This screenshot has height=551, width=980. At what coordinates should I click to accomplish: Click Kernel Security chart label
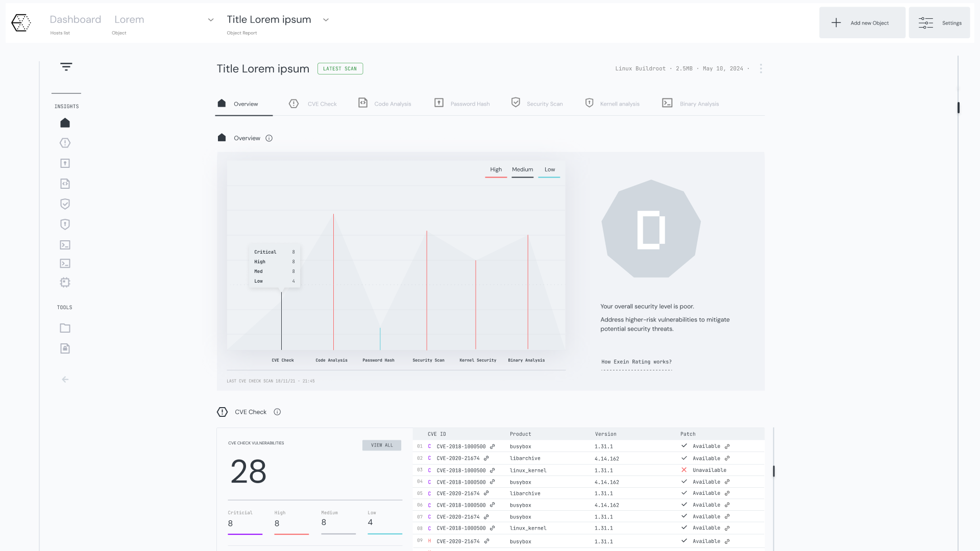click(478, 360)
